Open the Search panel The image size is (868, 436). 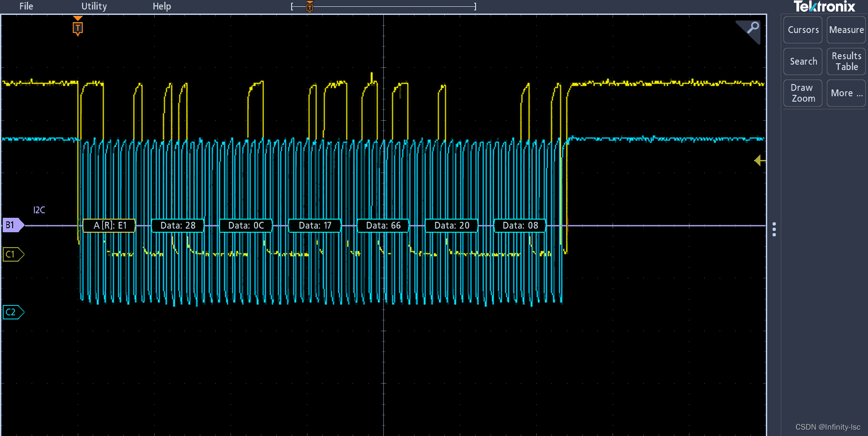pos(802,61)
